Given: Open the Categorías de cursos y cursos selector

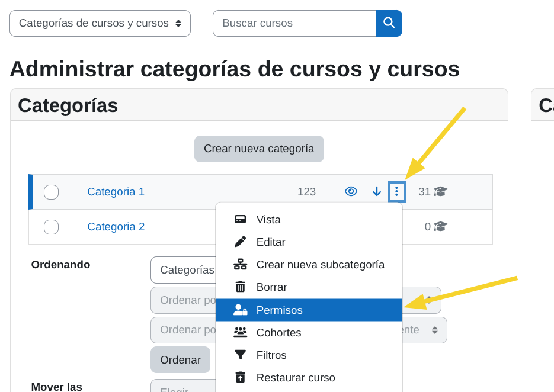Looking at the screenshot, I should 100,23.
